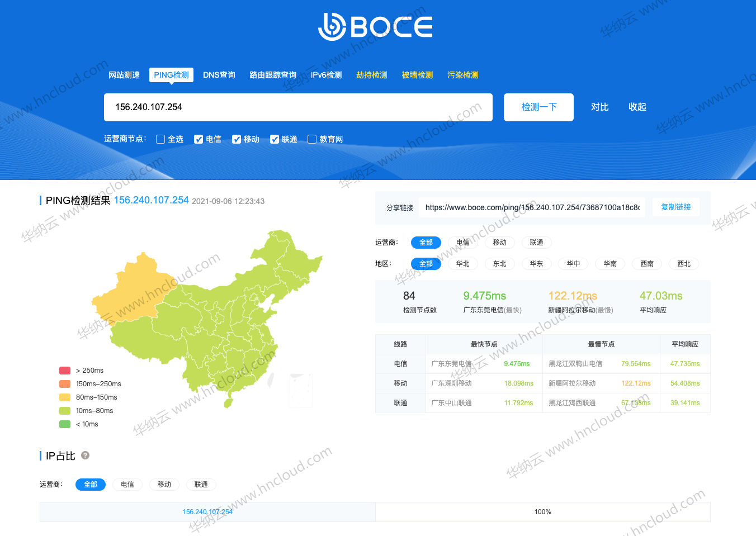Click 收起 to collapse the search panel
The image size is (756, 536).
[x=637, y=107]
